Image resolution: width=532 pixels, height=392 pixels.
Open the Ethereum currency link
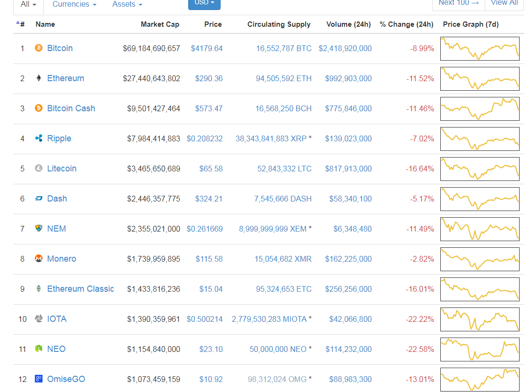[65, 78]
